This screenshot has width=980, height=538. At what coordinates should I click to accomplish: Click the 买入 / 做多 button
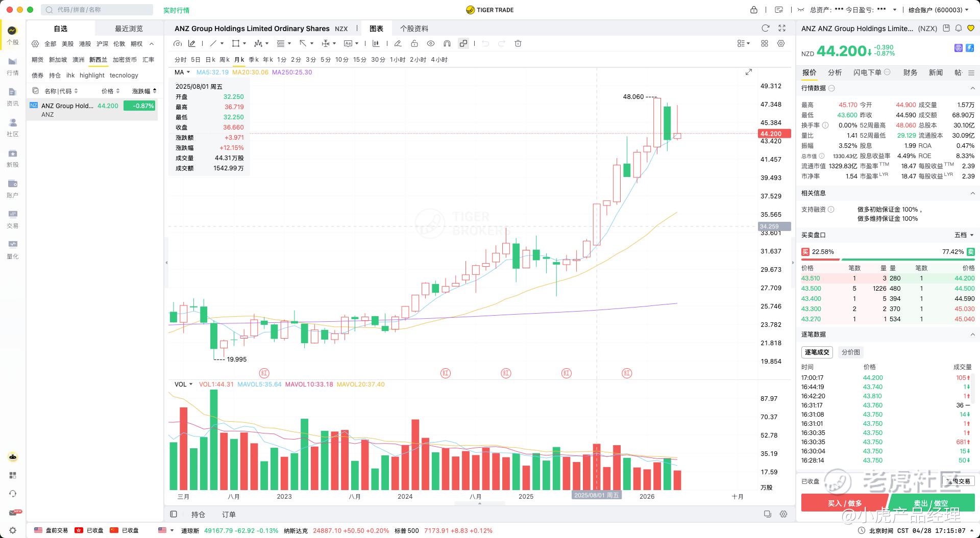pyautogui.click(x=845, y=503)
